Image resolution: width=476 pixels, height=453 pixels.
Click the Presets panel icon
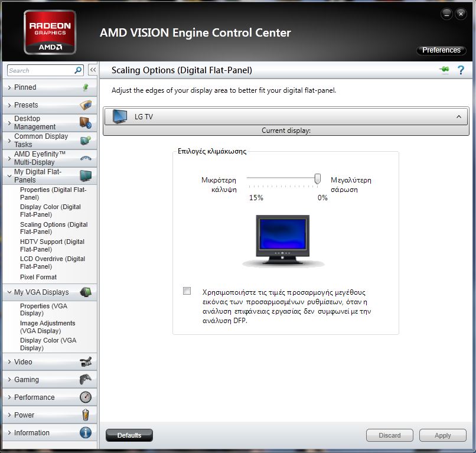[86, 105]
